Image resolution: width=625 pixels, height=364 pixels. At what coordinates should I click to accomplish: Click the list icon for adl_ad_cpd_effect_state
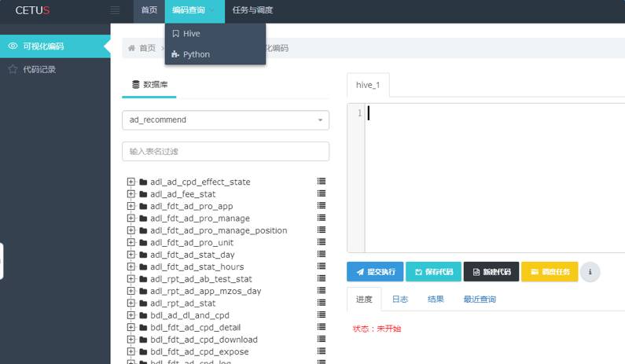tap(322, 181)
